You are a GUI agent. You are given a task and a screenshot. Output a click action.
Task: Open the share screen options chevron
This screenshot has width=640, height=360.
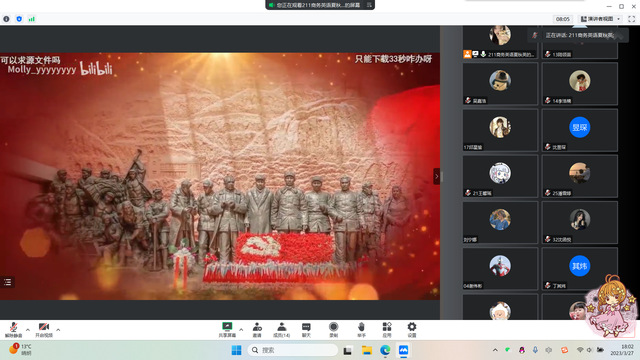point(241,330)
